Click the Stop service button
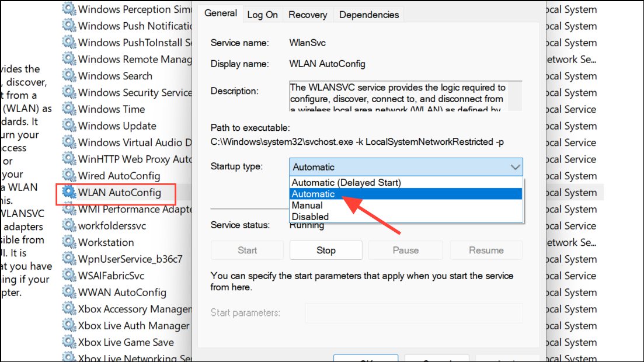This screenshot has width=644, height=362. pyautogui.click(x=326, y=250)
